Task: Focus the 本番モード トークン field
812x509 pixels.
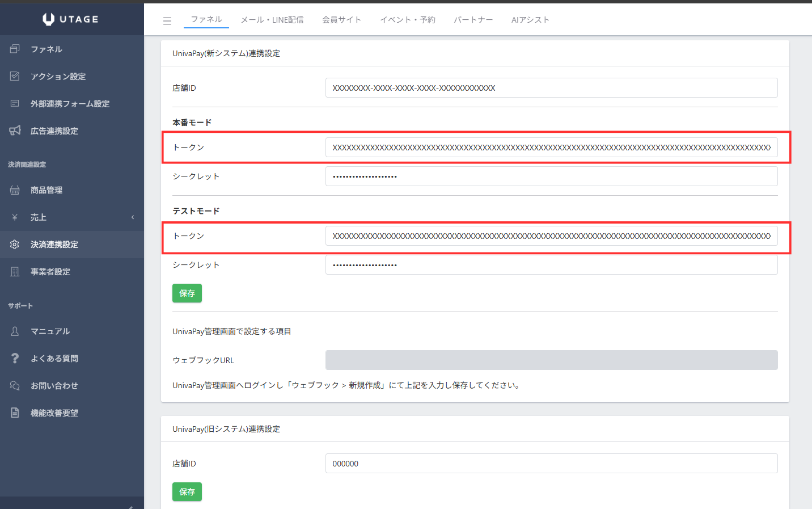Action: pyautogui.click(x=551, y=148)
